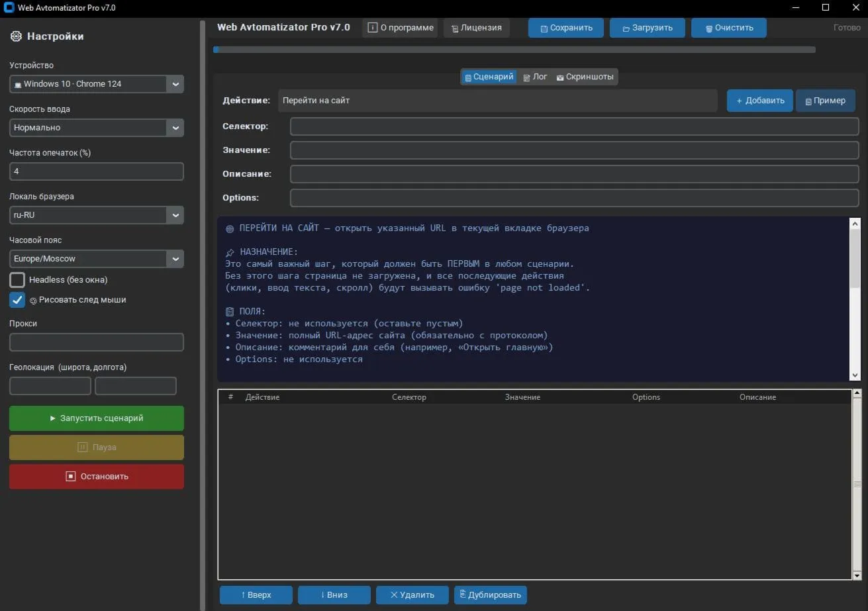Switch to the Сценарий tab

[489, 77]
